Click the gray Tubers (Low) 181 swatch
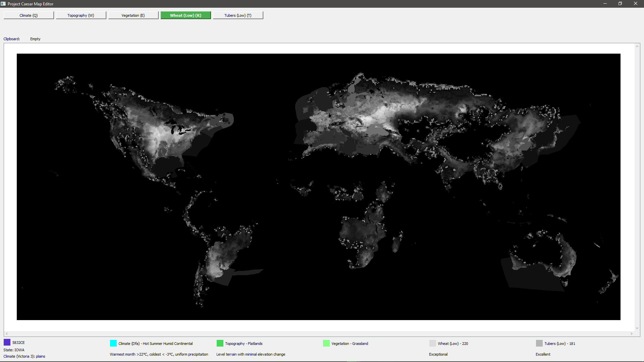644x362 pixels. tap(539, 343)
